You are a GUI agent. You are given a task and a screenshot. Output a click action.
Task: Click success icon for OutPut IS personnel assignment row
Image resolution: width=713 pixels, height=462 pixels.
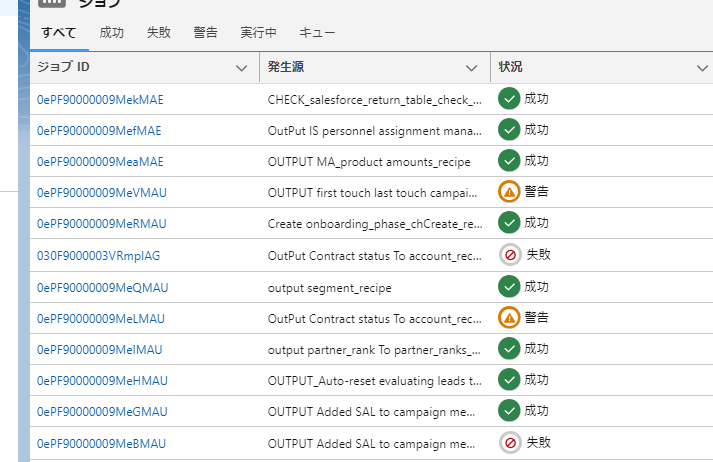(x=509, y=130)
